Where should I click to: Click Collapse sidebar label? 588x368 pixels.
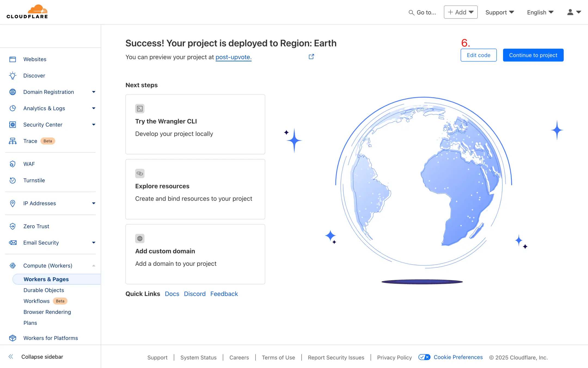coord(42,357)
